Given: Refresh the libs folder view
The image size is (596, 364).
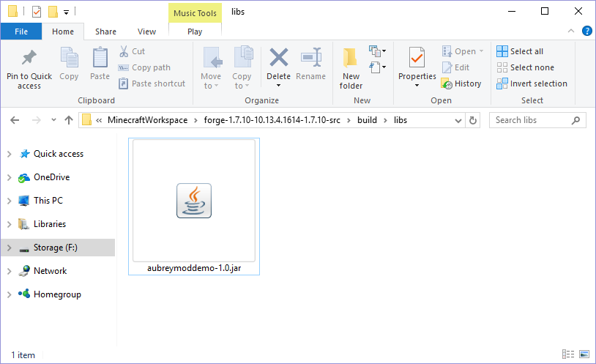Looking at the screenshot, I should 472,120.
